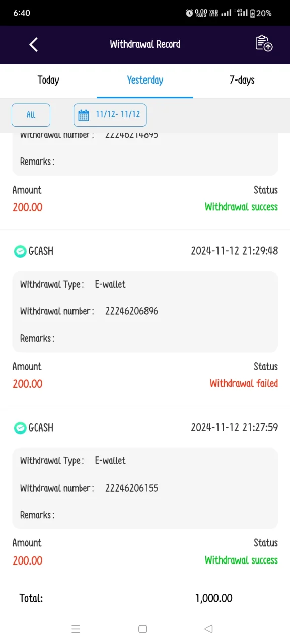
Task: Tap the back arrow in header
Action: [33, 44]
